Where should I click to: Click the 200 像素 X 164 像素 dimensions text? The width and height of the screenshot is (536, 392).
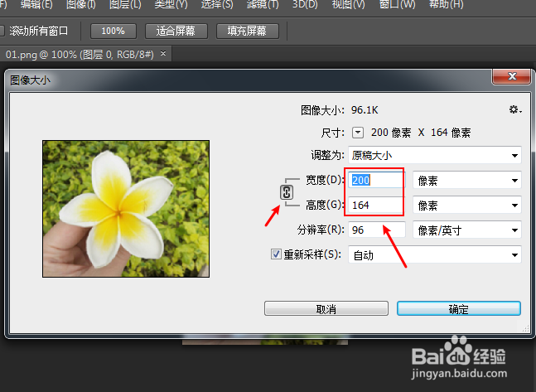pyautogui.click(x=421, y=133)
